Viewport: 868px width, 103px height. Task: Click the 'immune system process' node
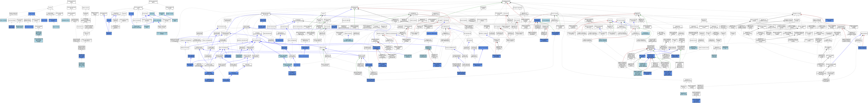point(499,14)
